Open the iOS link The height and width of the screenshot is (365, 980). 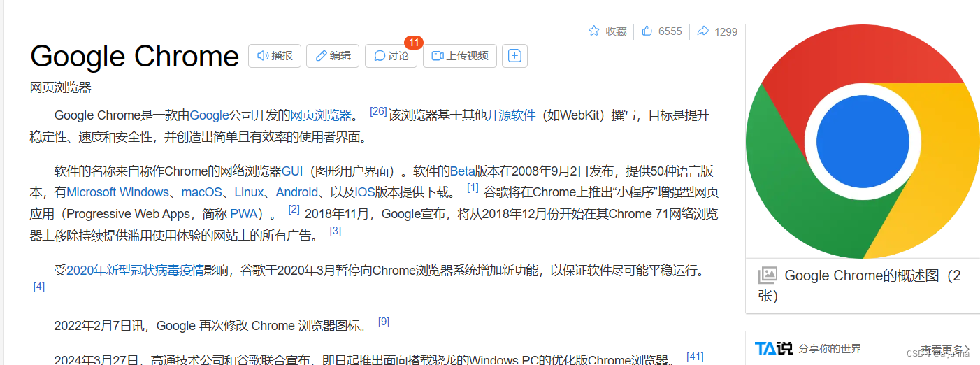pos(365,192)
